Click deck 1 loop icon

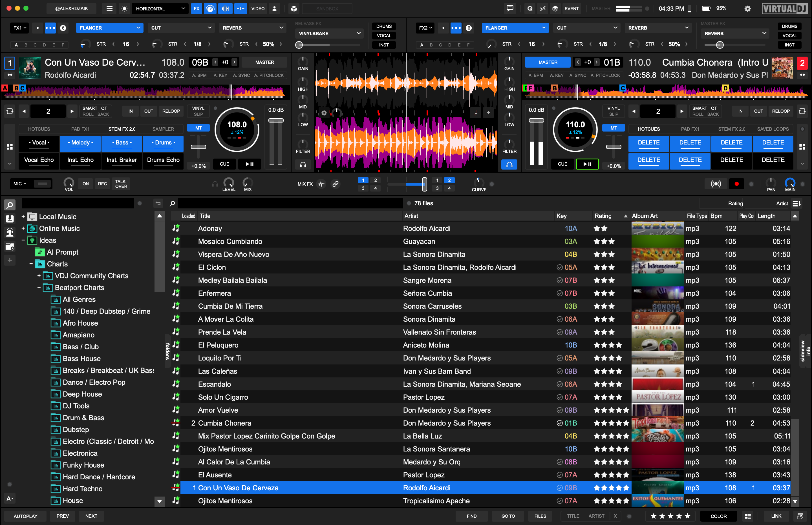pyautogui.click(x=10, y=111)
